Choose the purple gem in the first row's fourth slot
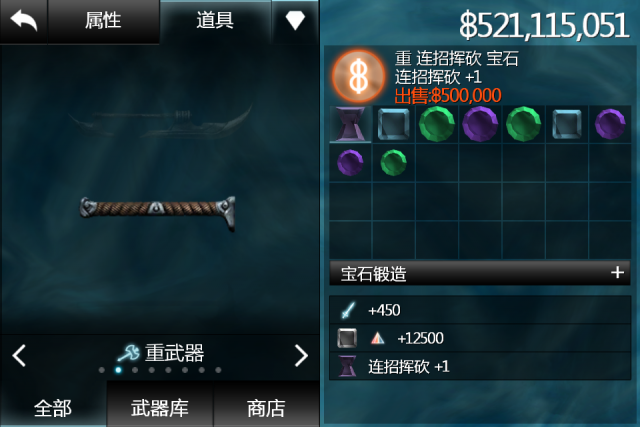 [480, 124]
